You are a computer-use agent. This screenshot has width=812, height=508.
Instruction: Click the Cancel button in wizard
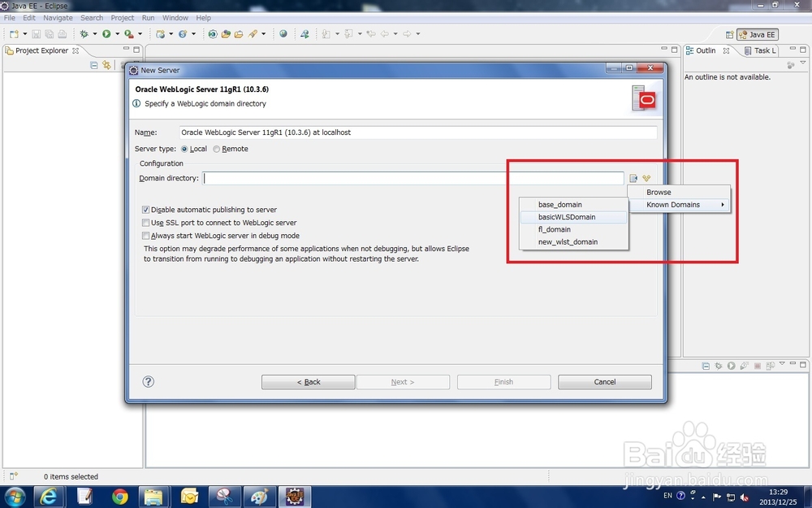[x=605, y=382]
